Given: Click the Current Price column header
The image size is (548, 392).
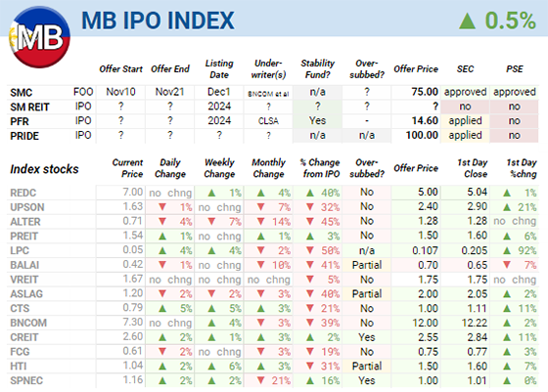Looking at the screenshot, I should 127,168.
